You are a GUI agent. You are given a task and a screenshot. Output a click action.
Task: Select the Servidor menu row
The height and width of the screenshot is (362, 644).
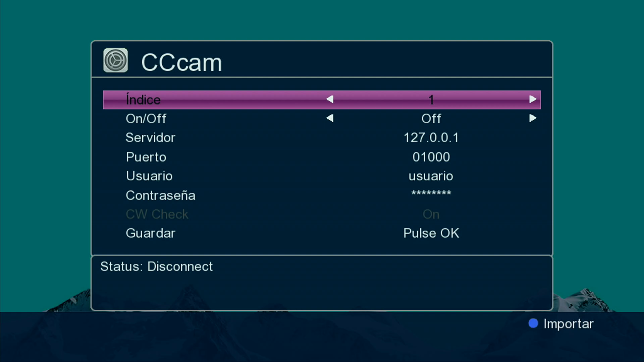click(150, 138)
